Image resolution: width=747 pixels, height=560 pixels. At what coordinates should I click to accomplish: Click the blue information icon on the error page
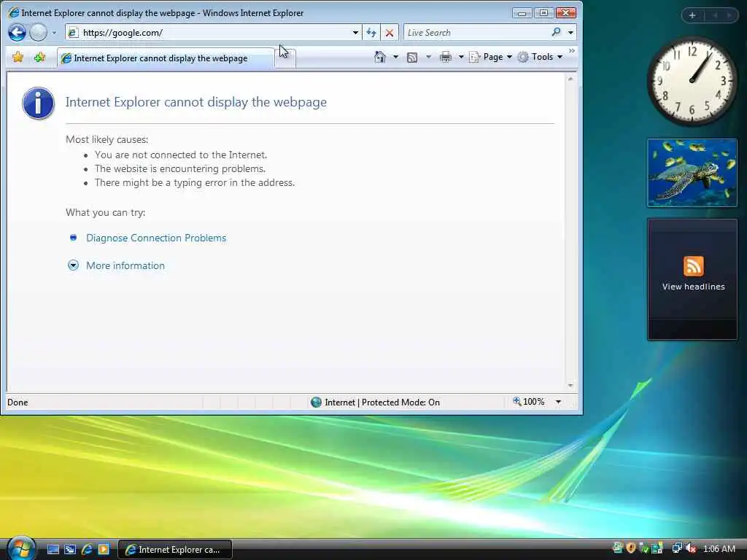point(38,103)
